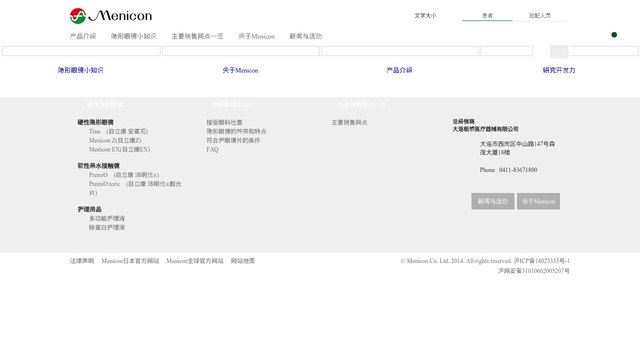Image resolution: width=640 pixels, height=360 pixels.
Task: Click the address starting 大连市西岗区中山路147号
Action: pos(517,148)
